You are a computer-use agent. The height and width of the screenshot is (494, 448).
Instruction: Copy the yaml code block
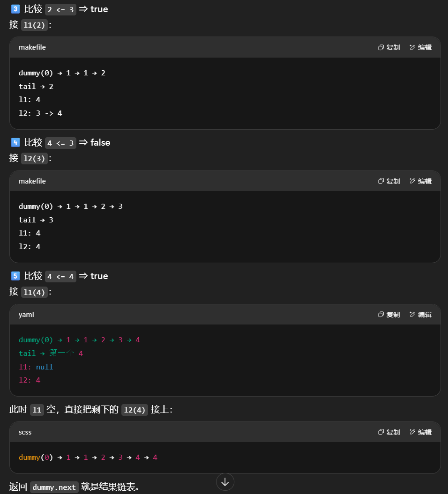pyautogui.click(x=389, y=315)
